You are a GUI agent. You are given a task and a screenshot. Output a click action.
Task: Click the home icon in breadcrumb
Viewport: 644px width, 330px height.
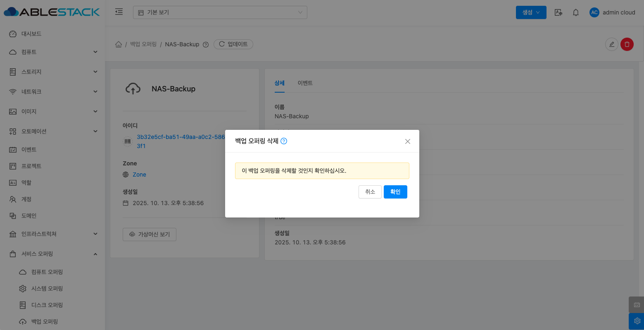119,44
